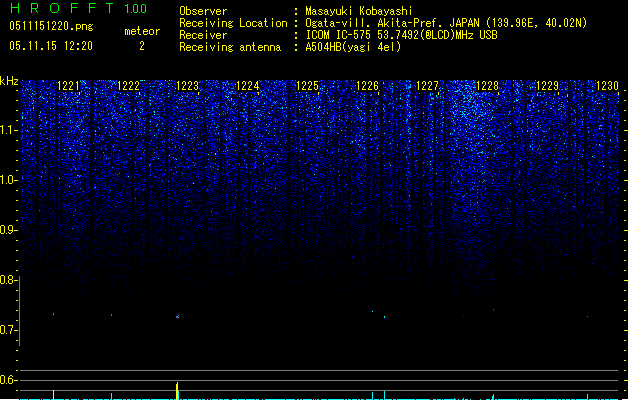
Task: Click the tall yellow power spike near 1223
Action: (177, 391)
